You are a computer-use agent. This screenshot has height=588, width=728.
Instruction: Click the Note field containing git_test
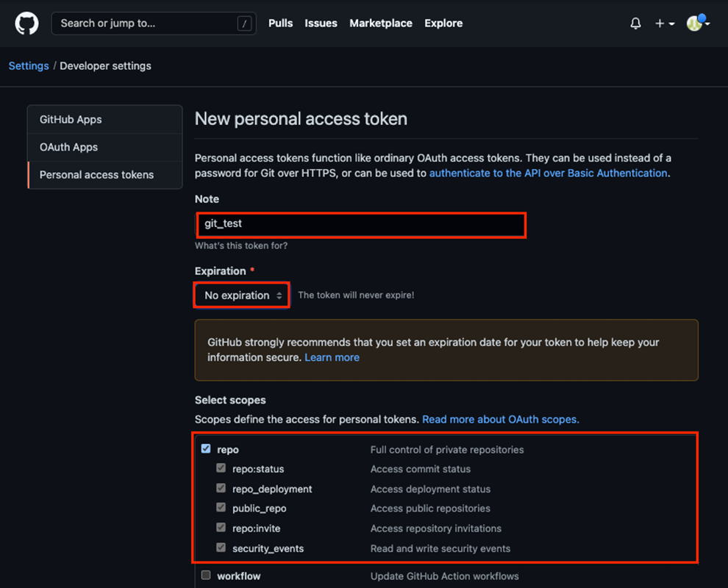[x=360, y=223]
